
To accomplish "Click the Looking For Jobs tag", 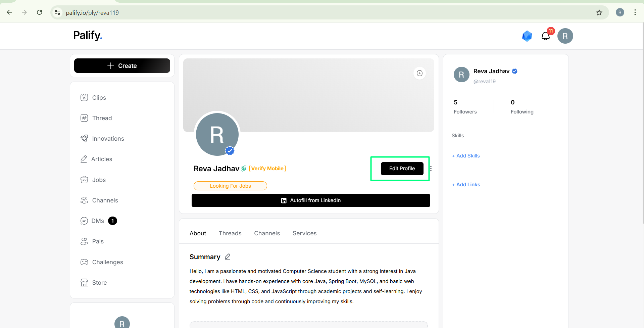I will pyautogui.click(x=230, y=186).
